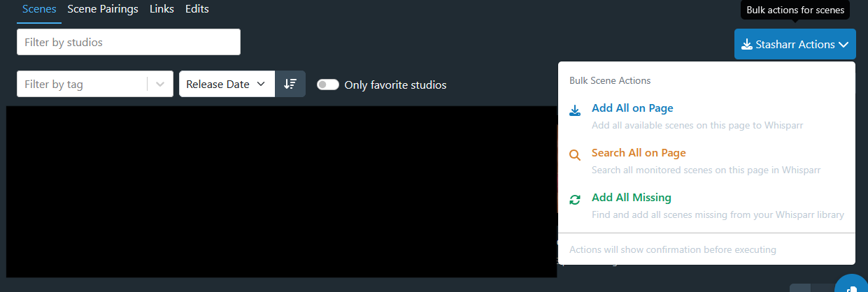This screenshot has height=292, width=868.
Task: Click download icon on Stasharr Actions button
Action: [x=747, y=45]
